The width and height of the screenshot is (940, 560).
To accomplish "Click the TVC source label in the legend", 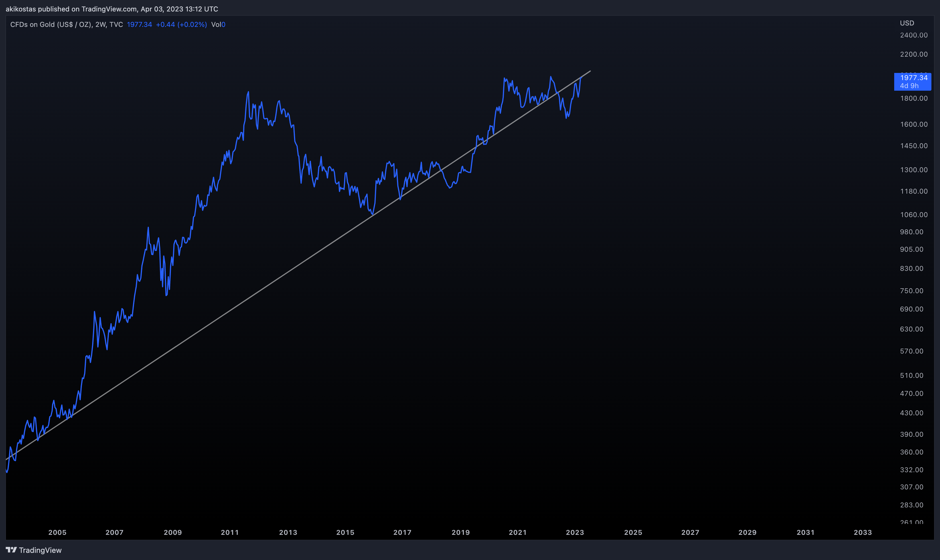I will click(116, 25).
